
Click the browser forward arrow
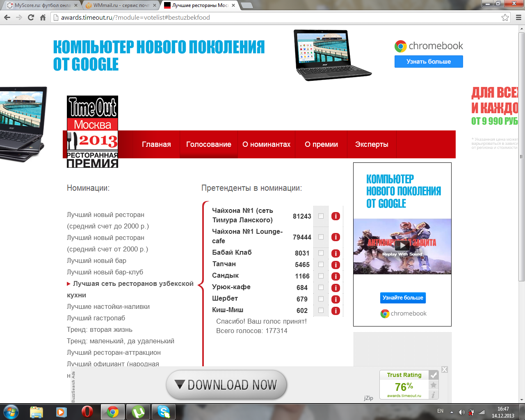pyautogui.click(x=19, y=17)
